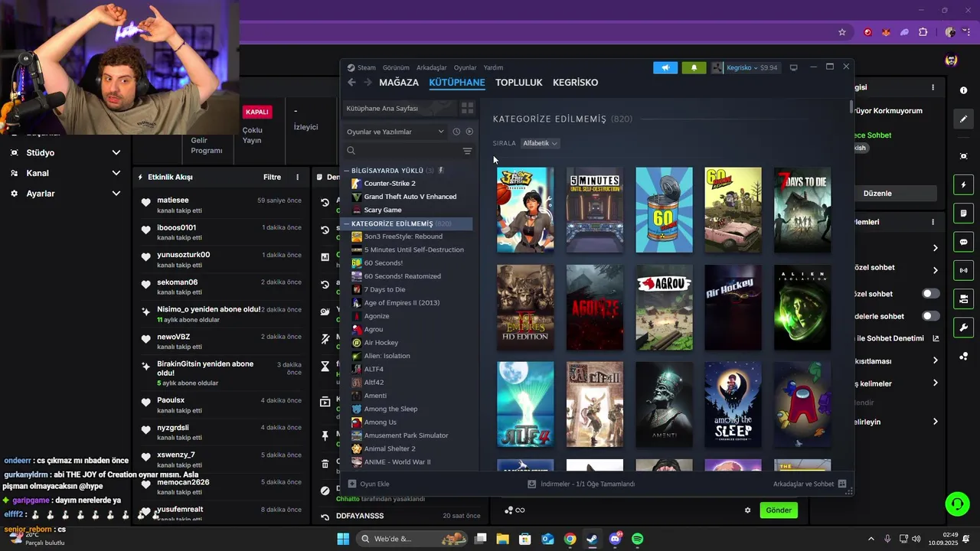Open Discord from the taskbar

pyautogui.click(x=615, y=539)
